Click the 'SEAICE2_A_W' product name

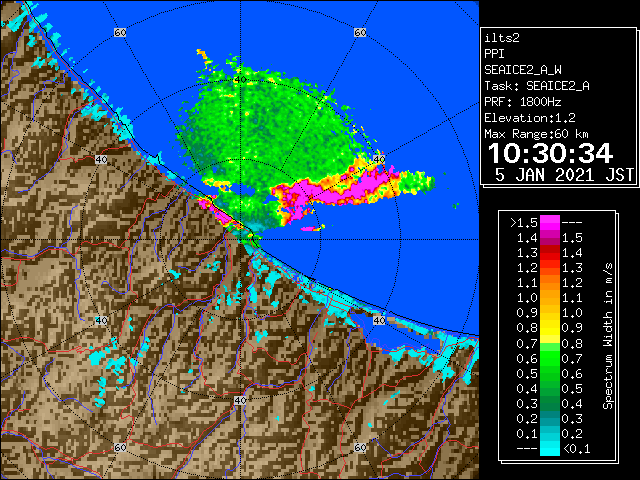522,70
